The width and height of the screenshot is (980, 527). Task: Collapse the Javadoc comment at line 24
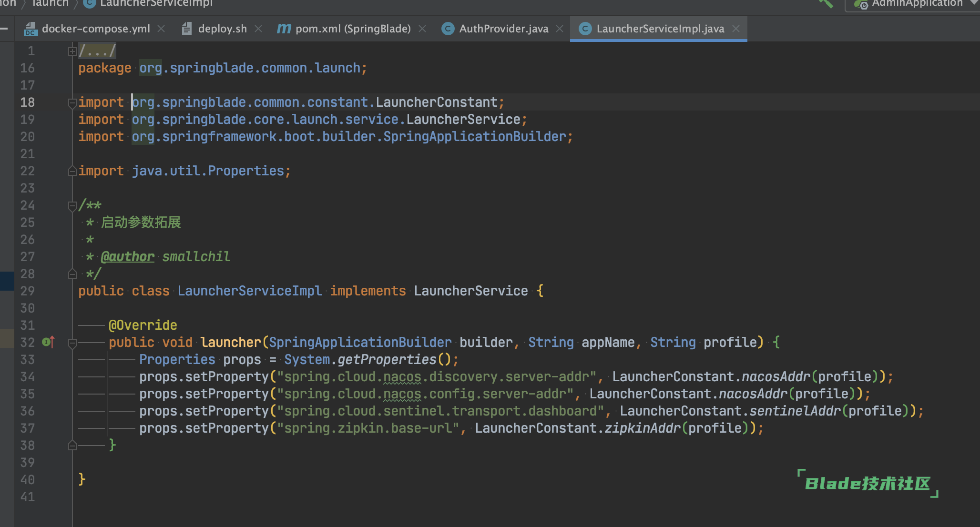coord(72,205)
